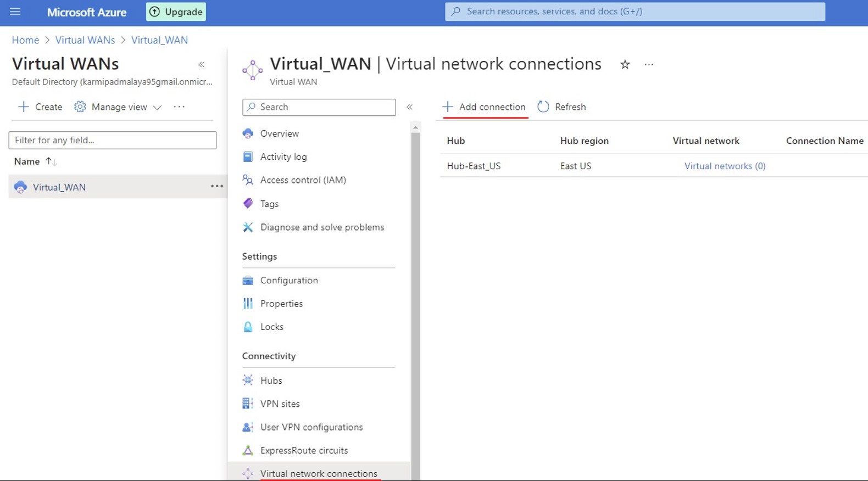Open the Hubs menu item

[271, 381]
